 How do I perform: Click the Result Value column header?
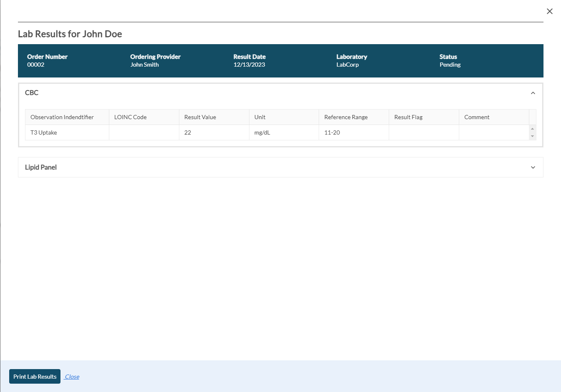point(200,117)
